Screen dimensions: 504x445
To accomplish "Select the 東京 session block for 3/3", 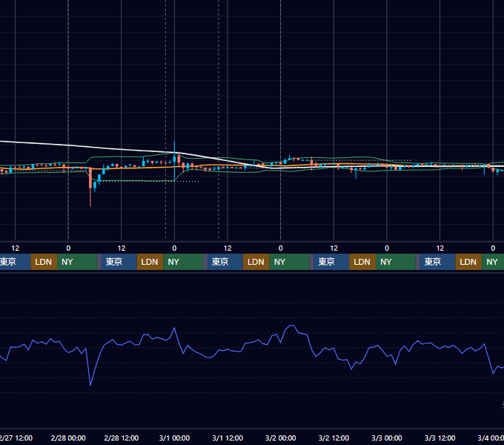I will point(437,262).
